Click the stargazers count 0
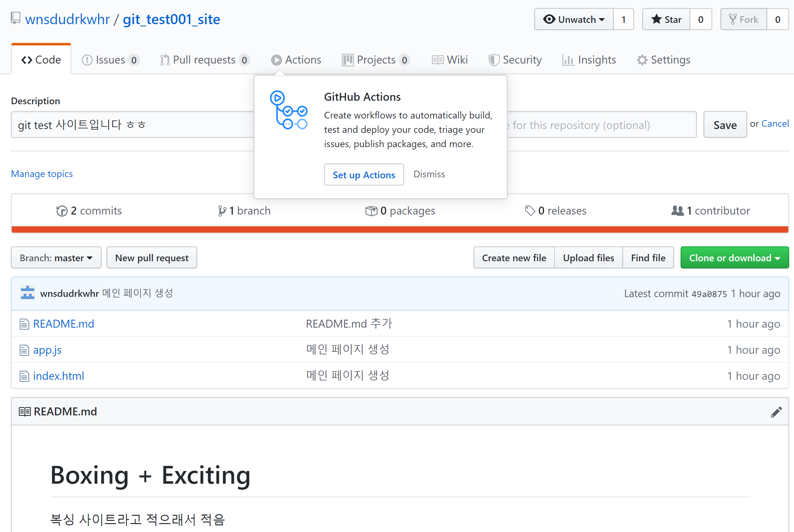Image resolution: width=794 pixels, height=532 pixels. 701,19
